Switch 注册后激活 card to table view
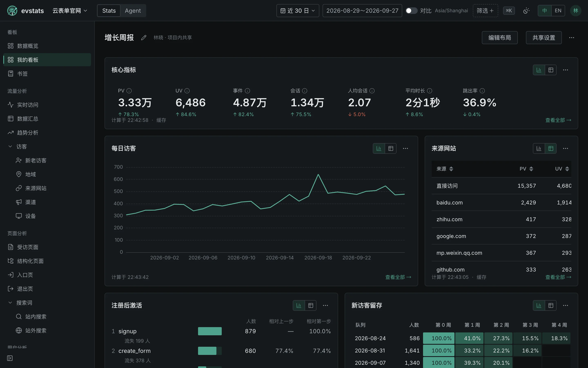 (x=311, y=305)
